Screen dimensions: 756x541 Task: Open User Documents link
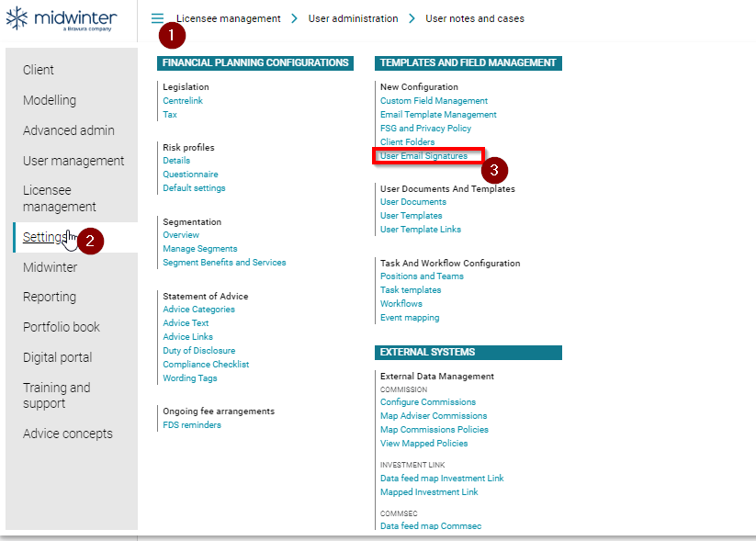pyautogui.click(x=413, y=202)
